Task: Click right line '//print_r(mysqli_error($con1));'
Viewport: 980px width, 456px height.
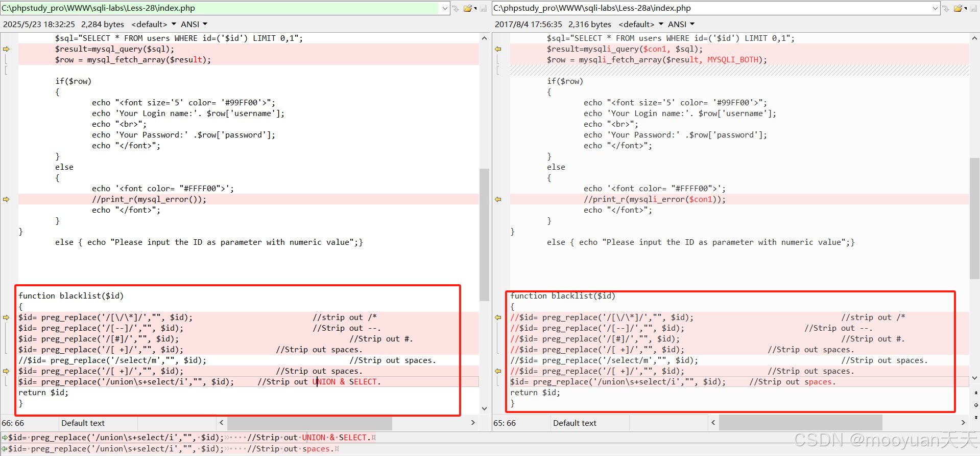Action: pos(655,199)
